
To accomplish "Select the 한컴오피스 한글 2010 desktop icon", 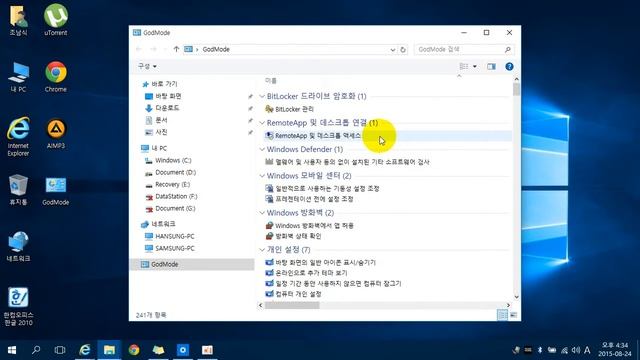I will 18,306.
